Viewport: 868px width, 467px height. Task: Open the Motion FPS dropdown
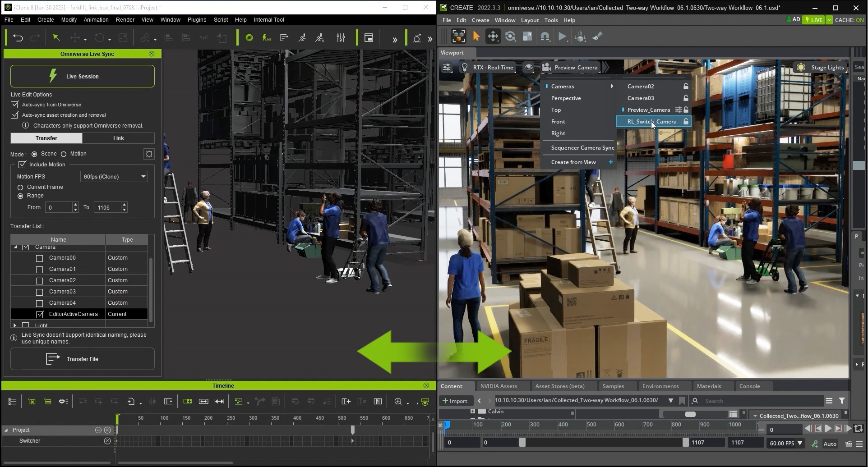(x=114, y=176)
